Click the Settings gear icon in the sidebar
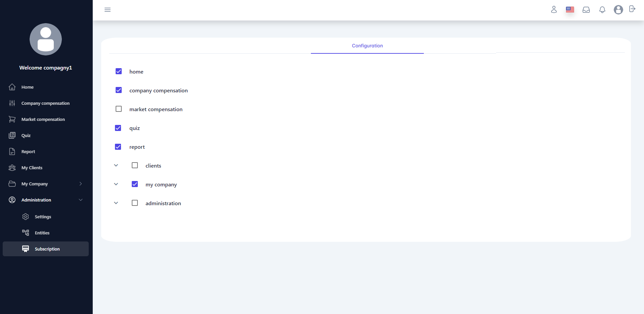 [x=26, y=217]
